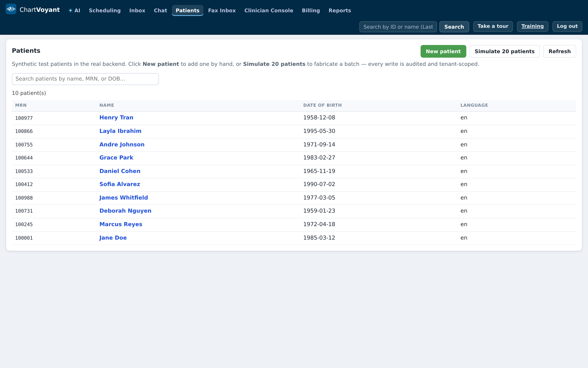This screenshot has width=588, height=368.
Task: Click MRN 100412
Action: coord(24,184)
